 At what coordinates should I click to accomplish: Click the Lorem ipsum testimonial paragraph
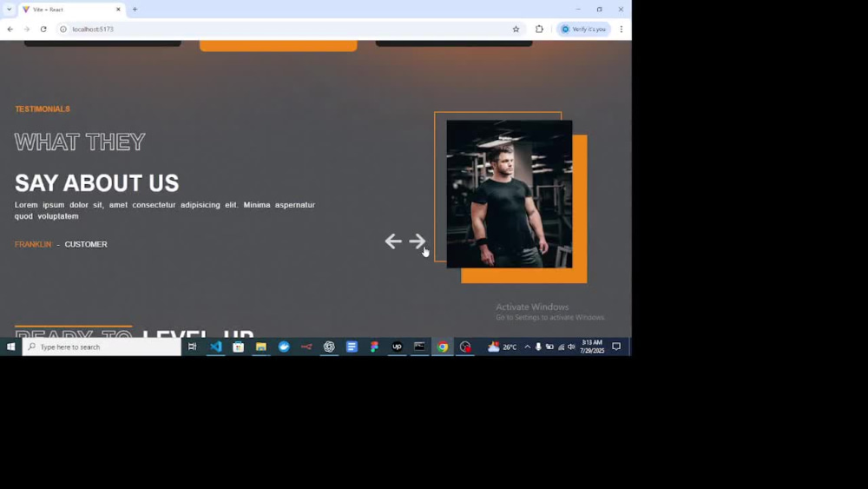165,210
